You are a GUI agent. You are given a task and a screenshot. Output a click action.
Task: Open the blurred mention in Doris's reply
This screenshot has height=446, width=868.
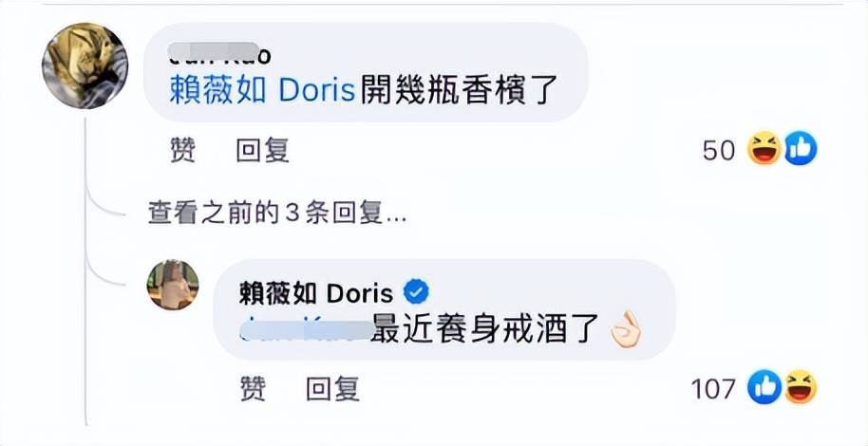point(308,331)
